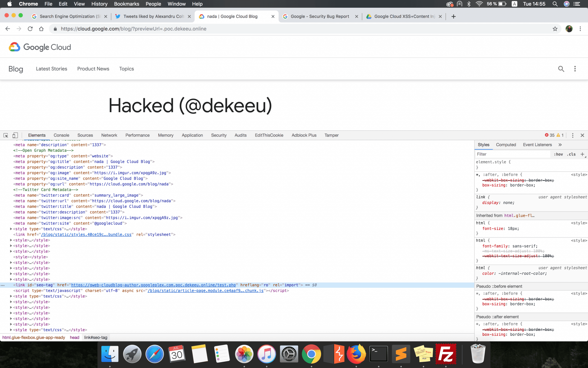588x368 pixels.
Task: Open the Chrome profile avatar
Action: click(569, 29)
